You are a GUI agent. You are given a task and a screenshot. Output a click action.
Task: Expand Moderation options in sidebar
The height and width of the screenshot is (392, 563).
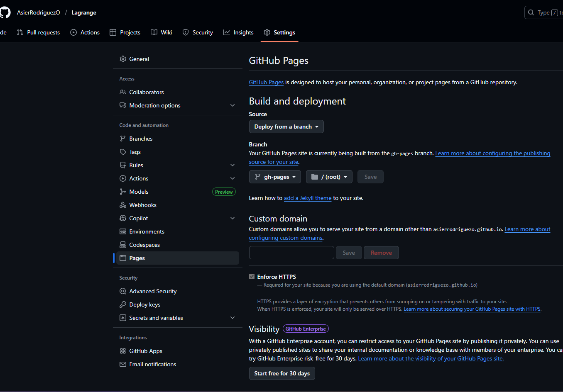[x=233, y=105]
